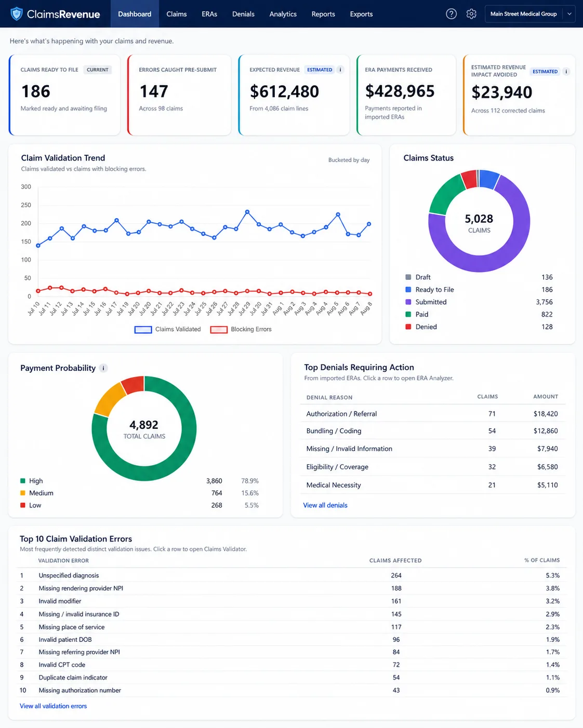The width and height of the screenshot is (583, 728).
Task: Open the Analytics tab
Action: click(283, 14)
